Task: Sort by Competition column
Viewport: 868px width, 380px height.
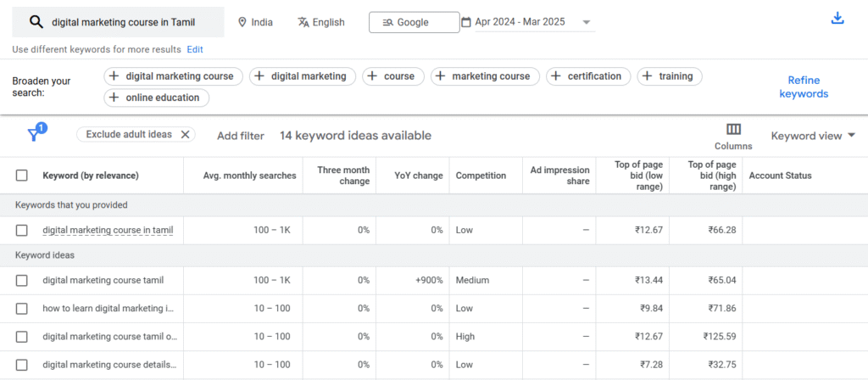Action: click(x=481, y=176)
